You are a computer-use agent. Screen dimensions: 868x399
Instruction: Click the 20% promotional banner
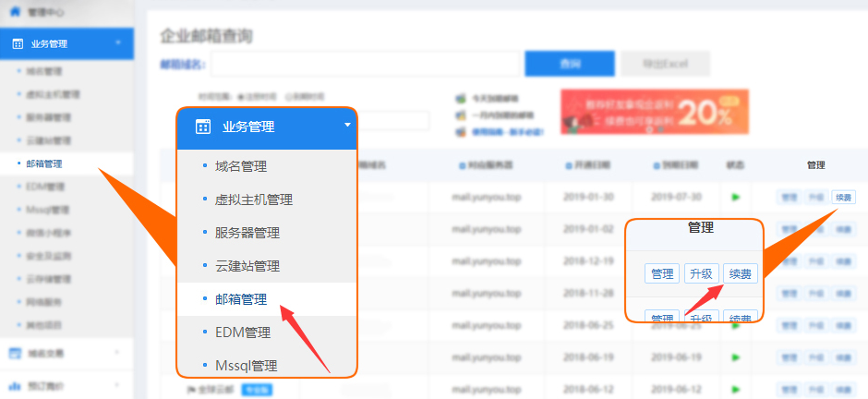point(654,113)
